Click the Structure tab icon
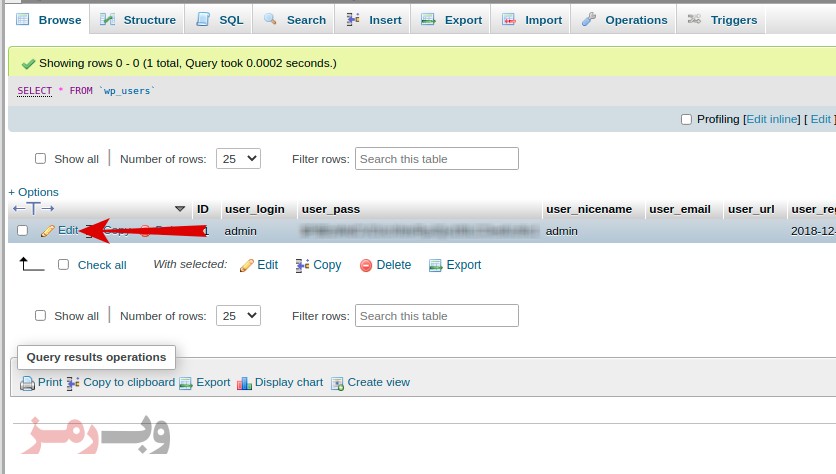836x474 pixels. tap(107, 20)
